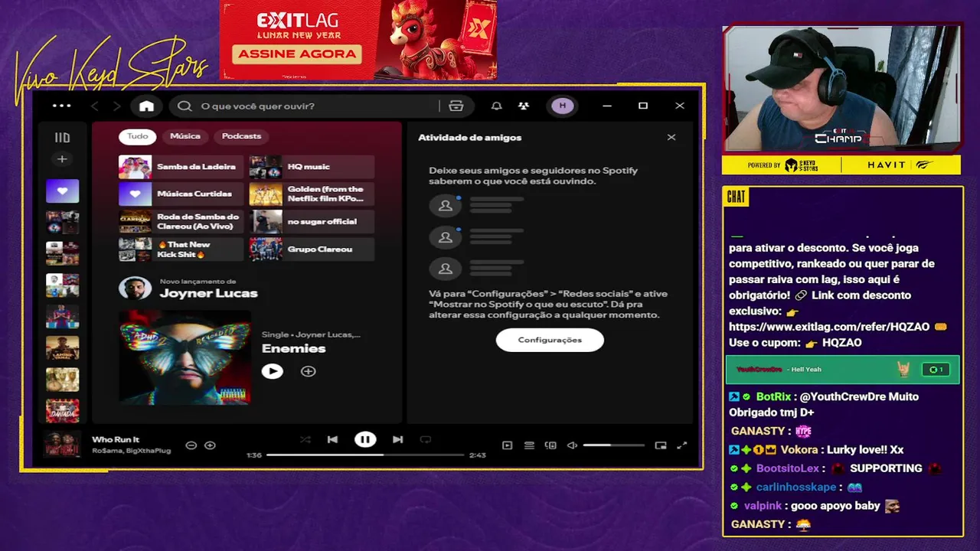Click the magnifier search icon
The height and width of the screenshot is (551, 980).
click(185, 106)
